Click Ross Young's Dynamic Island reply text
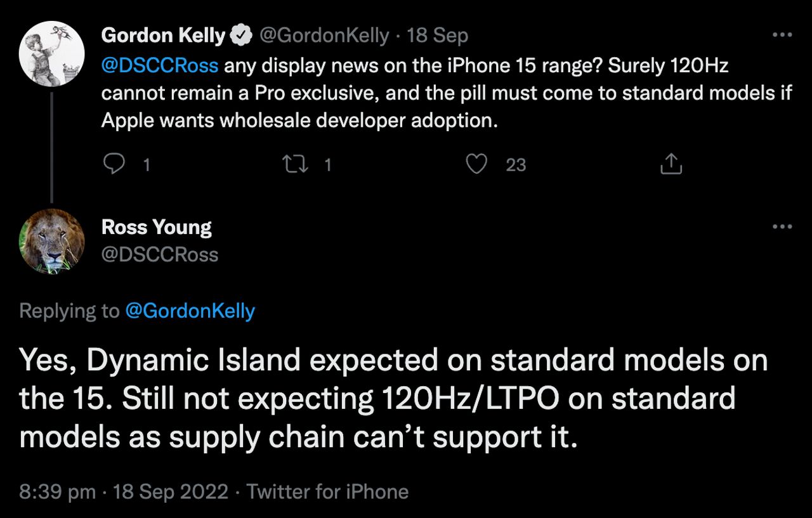The height and width of the screenshot is (518, 812). coord(393,399)
